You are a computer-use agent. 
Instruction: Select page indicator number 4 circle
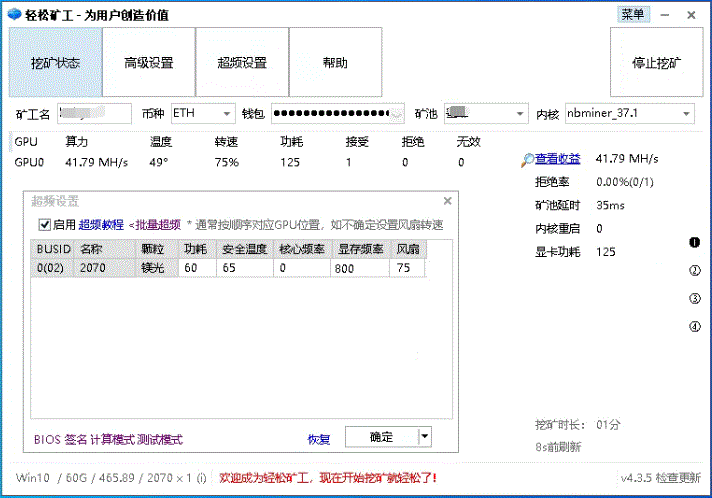(x=695, y=327)
